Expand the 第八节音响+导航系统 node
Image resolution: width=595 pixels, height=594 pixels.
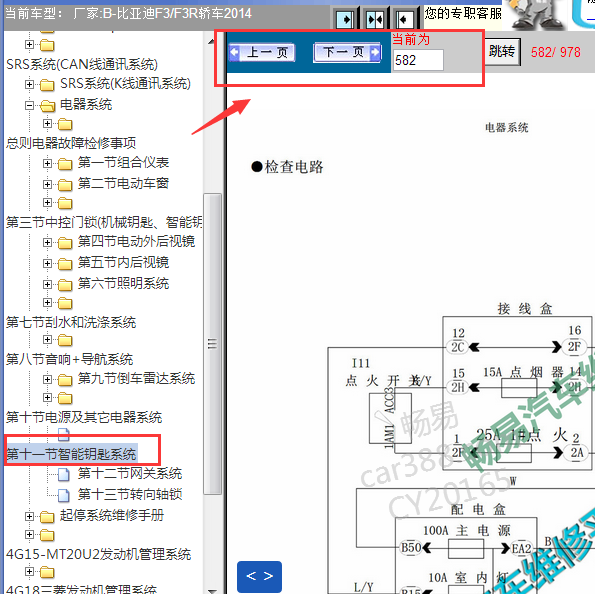tap(47, 340)
